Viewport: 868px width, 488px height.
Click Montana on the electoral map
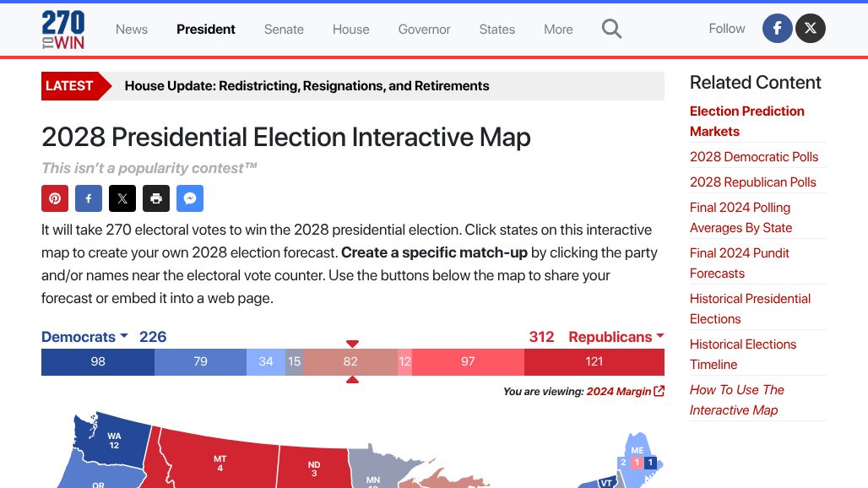pyautogui.click(x=220, y=463)
